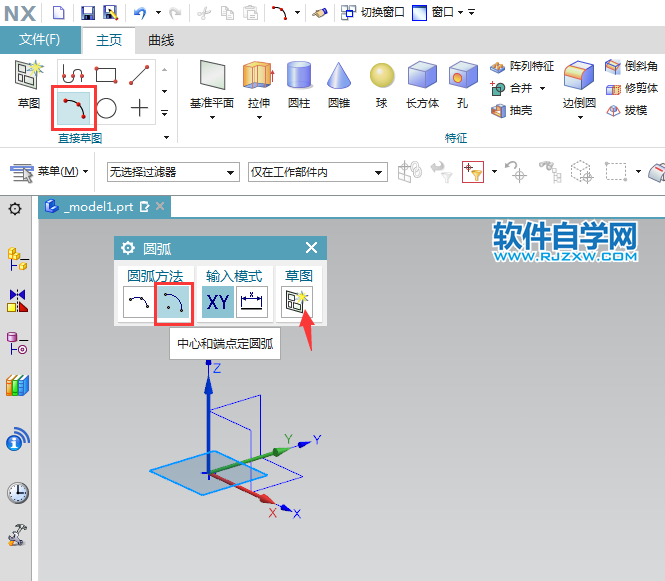Viewport: 665px width, 581px height.
Task: Open the Reuse Library books icon
Action: pyautogui.click(x=17, y=385)
